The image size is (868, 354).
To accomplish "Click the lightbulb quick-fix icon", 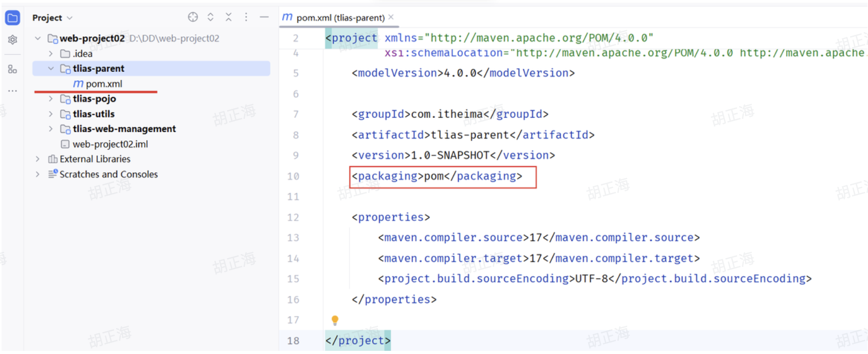I will (x=335, y=320).
